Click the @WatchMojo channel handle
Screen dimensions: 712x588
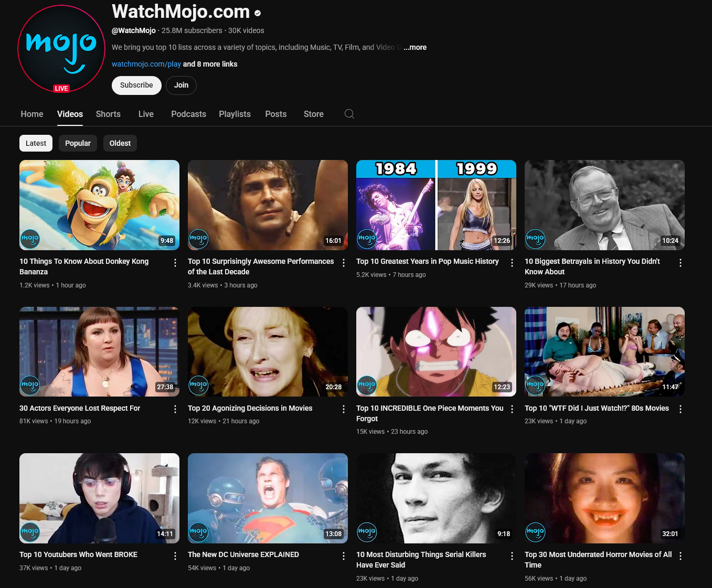pos(134,30)
